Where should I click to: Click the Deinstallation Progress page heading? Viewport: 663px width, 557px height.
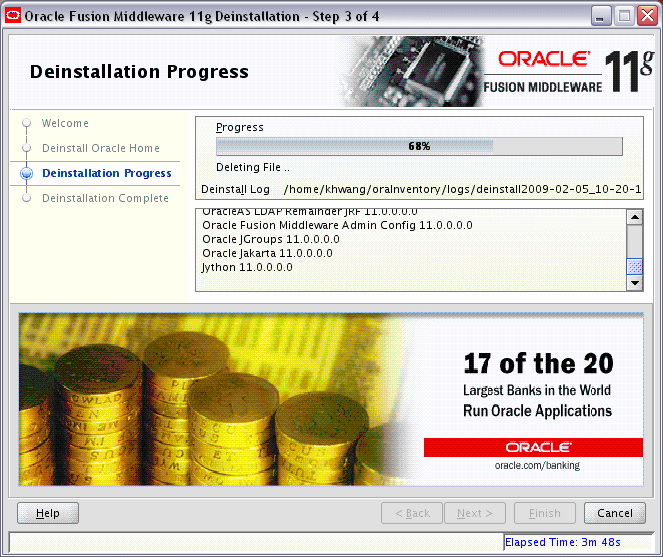tap(139, 71)
